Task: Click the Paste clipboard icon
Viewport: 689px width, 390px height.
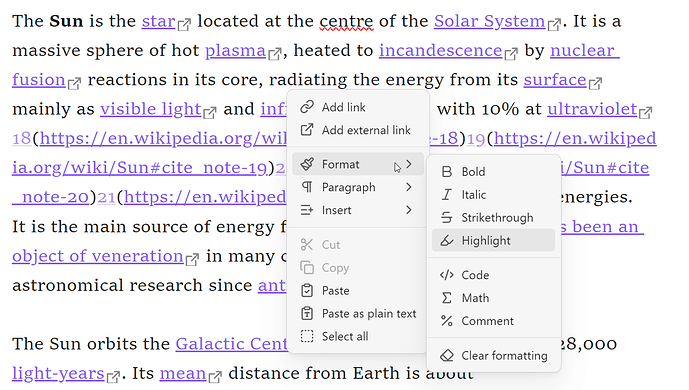Action: [x=307, y=291]
